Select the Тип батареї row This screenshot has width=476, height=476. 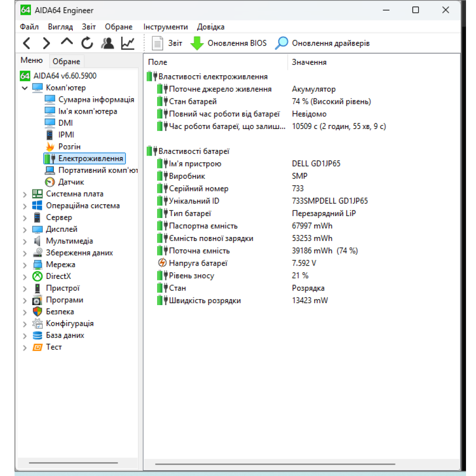302,213
